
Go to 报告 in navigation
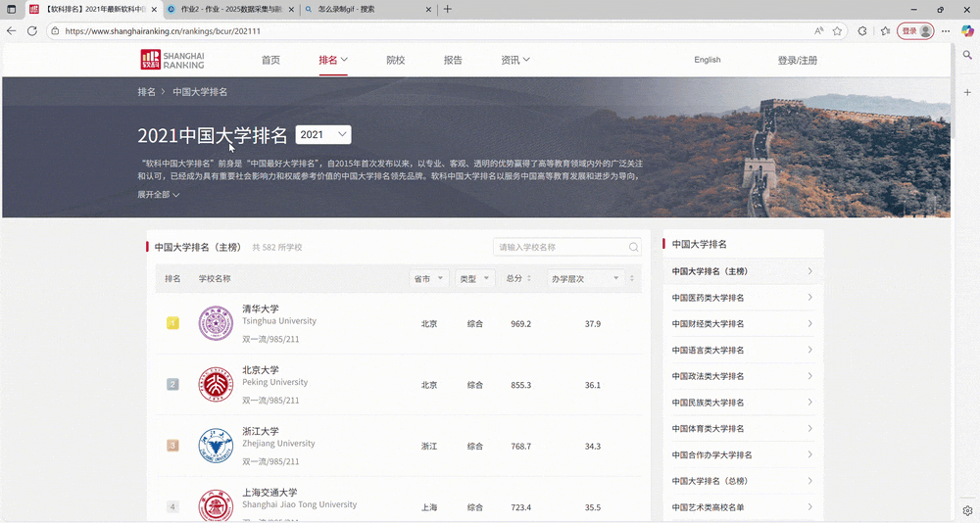coord(453,60)
